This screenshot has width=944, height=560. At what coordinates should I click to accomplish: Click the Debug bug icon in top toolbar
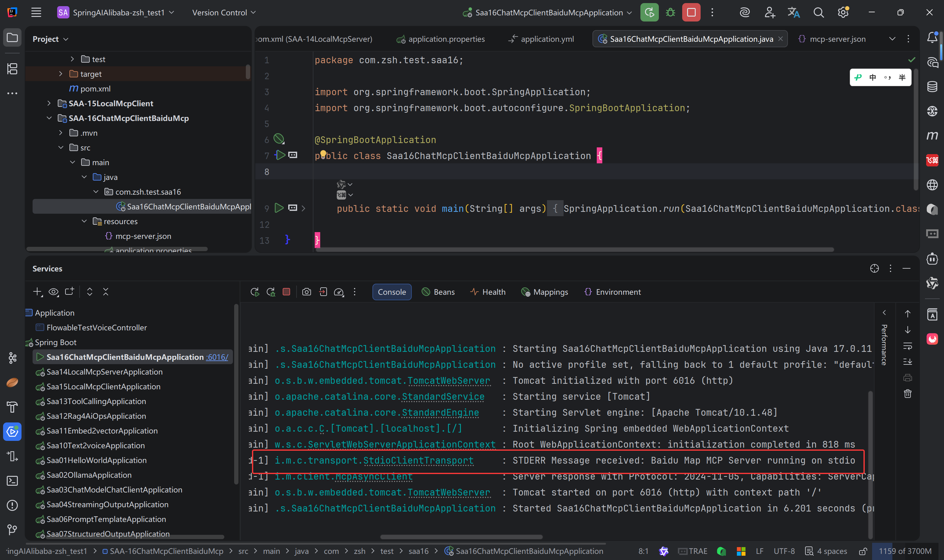(670, 13)
